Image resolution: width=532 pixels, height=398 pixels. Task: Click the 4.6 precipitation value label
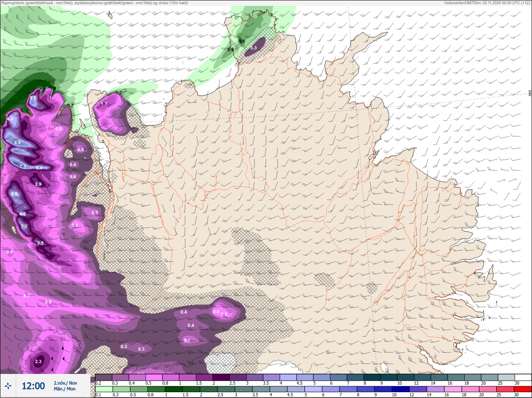(x=10, y=119)
